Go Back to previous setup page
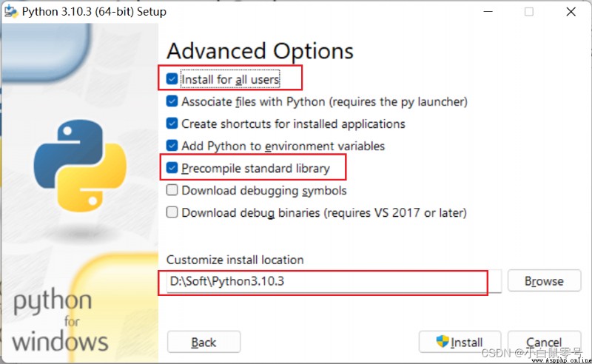 pyautogui.click(x=204, y=342)
